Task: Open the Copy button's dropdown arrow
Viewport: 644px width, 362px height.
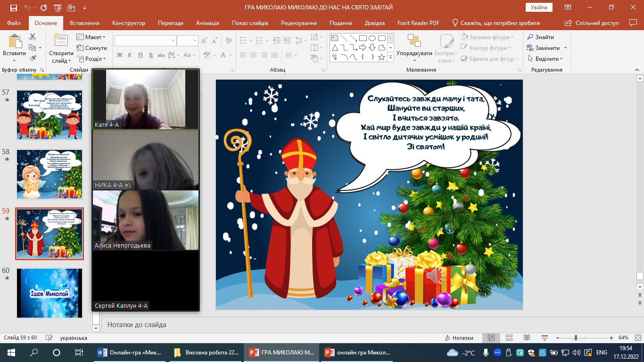Action: (40, 48)
